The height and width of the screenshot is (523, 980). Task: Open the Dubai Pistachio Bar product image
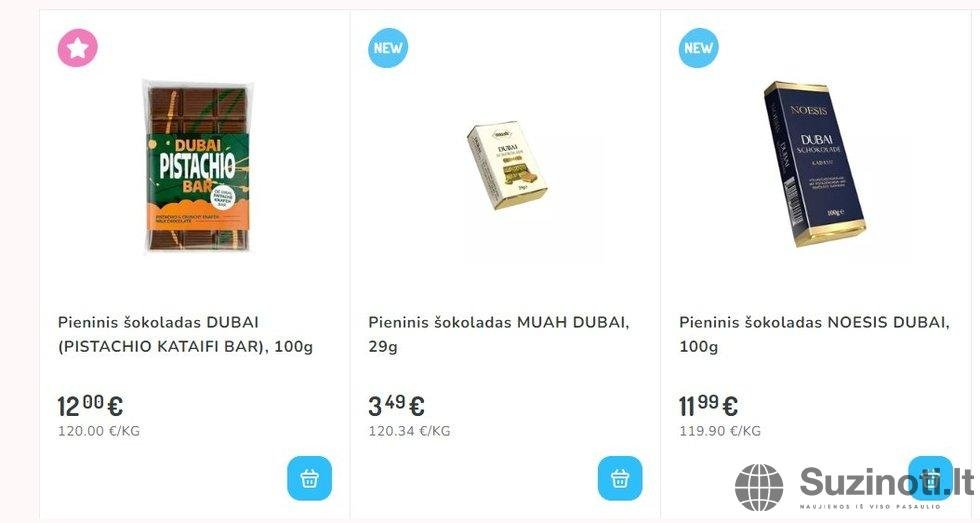coord(198,166)
